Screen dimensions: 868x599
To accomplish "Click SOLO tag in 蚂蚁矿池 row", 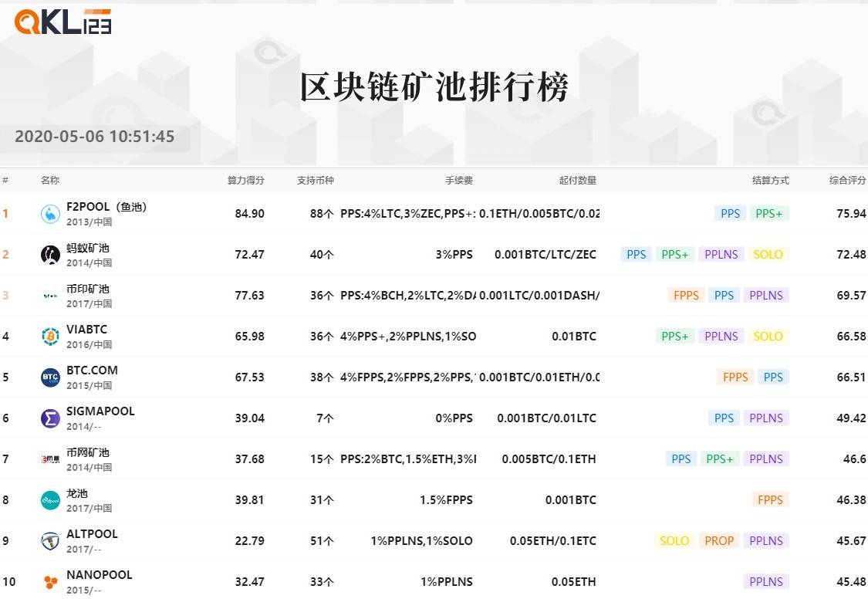I will [768, 255].
